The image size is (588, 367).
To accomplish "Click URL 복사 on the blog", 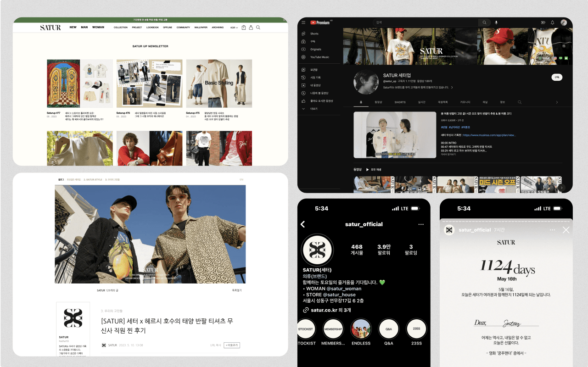I will click(216, 345).
